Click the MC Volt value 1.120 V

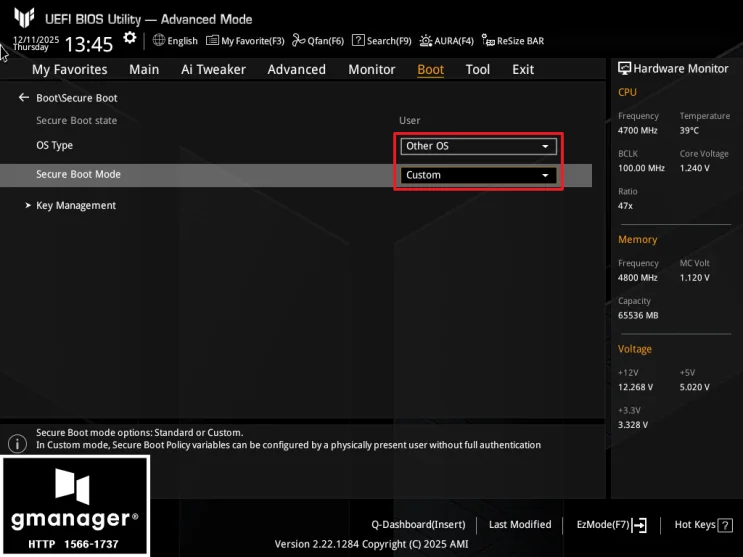point(694,278)
